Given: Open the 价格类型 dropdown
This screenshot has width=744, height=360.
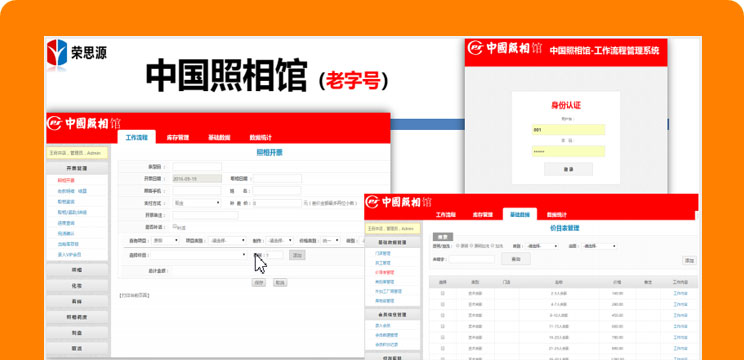Looking at the screenshot, I should (x=330, y=240).
